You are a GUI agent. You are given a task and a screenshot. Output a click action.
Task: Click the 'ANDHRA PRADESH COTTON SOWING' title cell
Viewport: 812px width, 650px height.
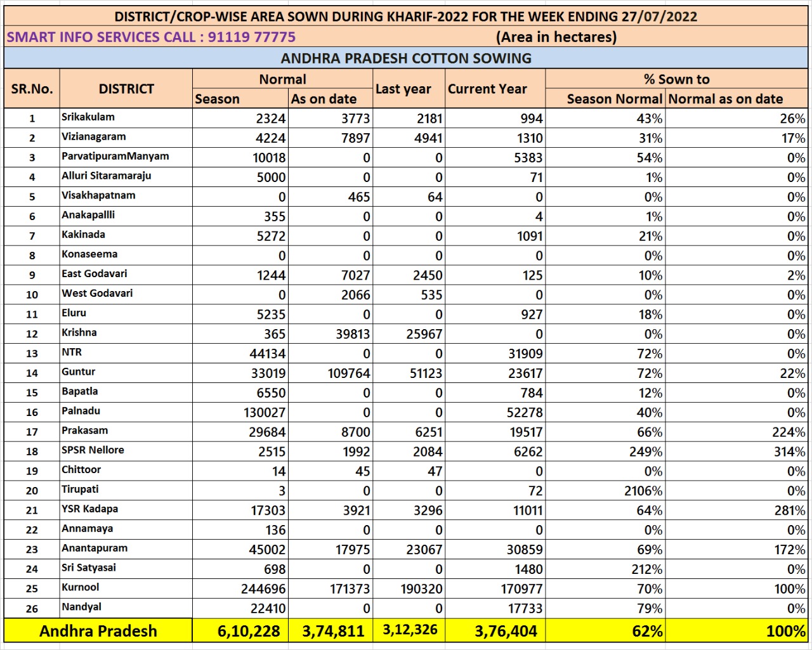click(x=406, y=58)
